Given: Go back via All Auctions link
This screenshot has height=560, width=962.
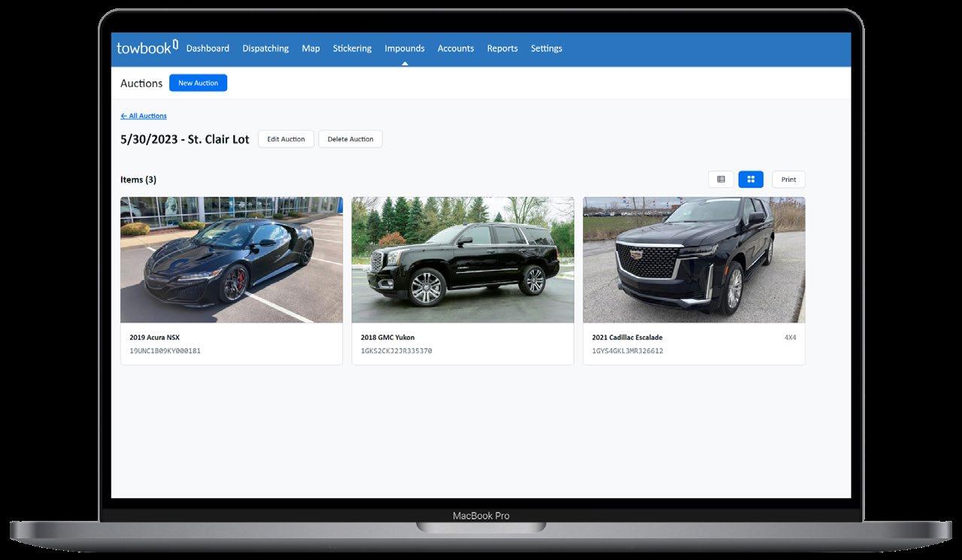Looking at the screenshot, I should [x=144, y=116].
